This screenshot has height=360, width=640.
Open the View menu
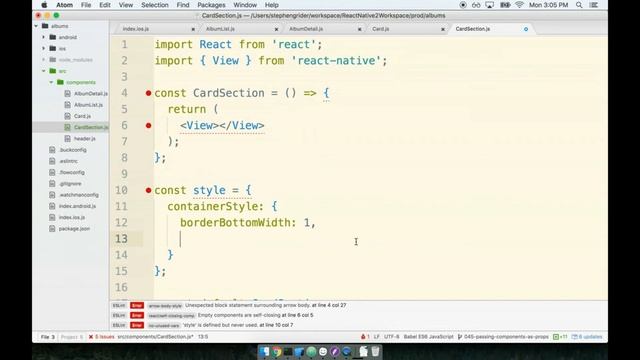[x=125, y=5]
